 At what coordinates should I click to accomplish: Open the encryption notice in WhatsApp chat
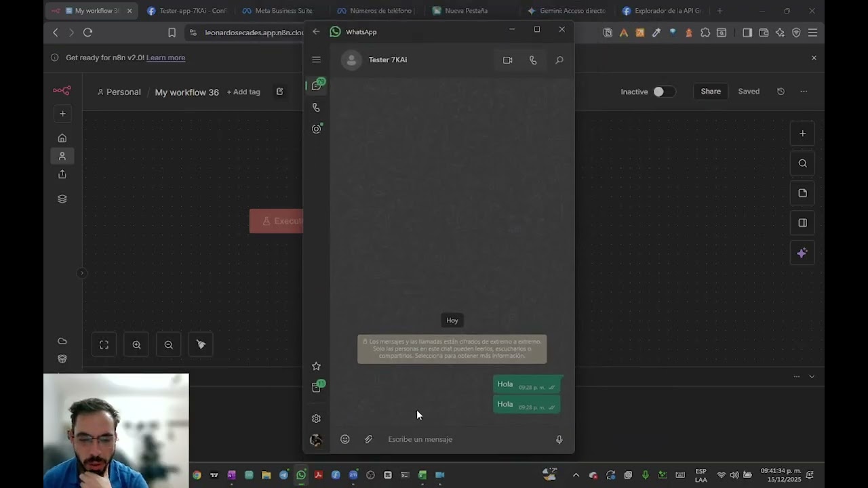click(x=452, y=349)
